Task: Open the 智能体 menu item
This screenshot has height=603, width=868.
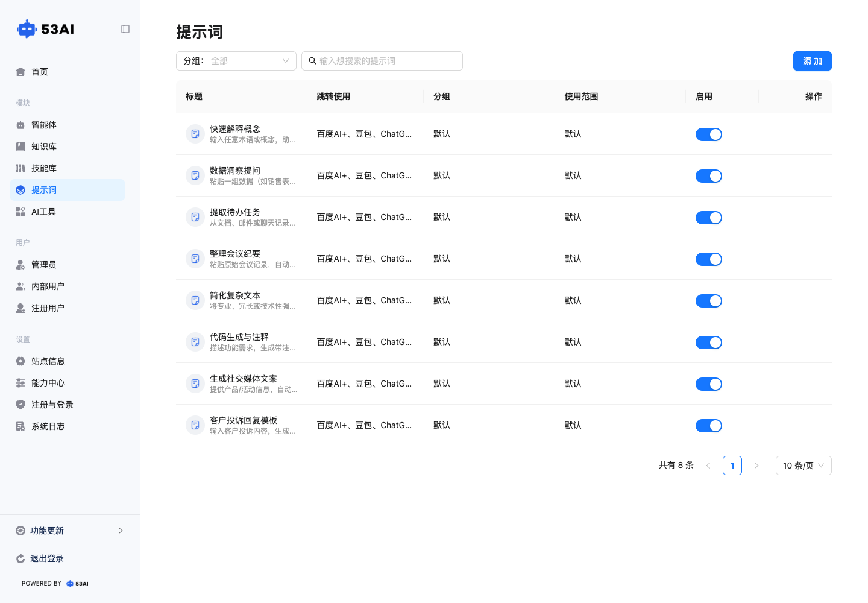Action: coord(68,125)
